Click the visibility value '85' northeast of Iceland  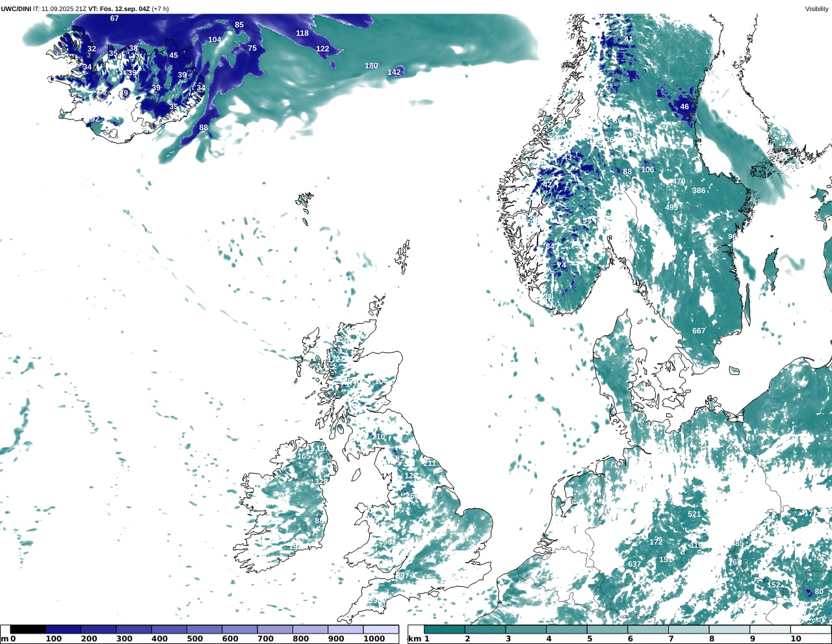(x=239, y=25)
